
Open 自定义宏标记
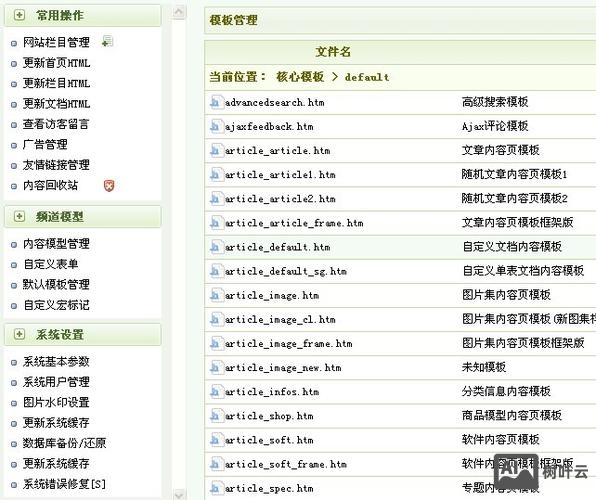click(x=56, y=305)
